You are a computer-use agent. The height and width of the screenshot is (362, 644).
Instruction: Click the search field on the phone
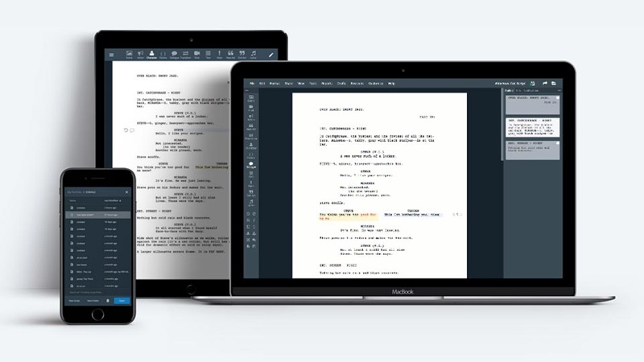tap(97, 292)
